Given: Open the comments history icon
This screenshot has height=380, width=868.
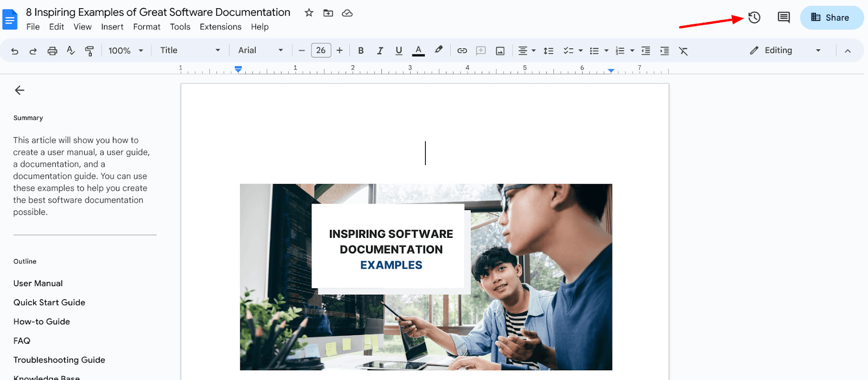Looking at the screenshot, I should 783,17.
